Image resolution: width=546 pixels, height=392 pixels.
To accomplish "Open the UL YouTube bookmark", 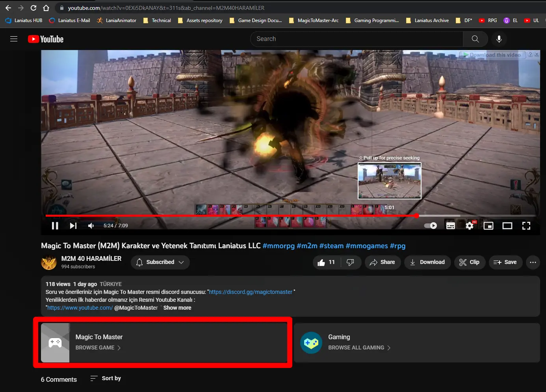I will pyautogui.click(x=531, y=20).
